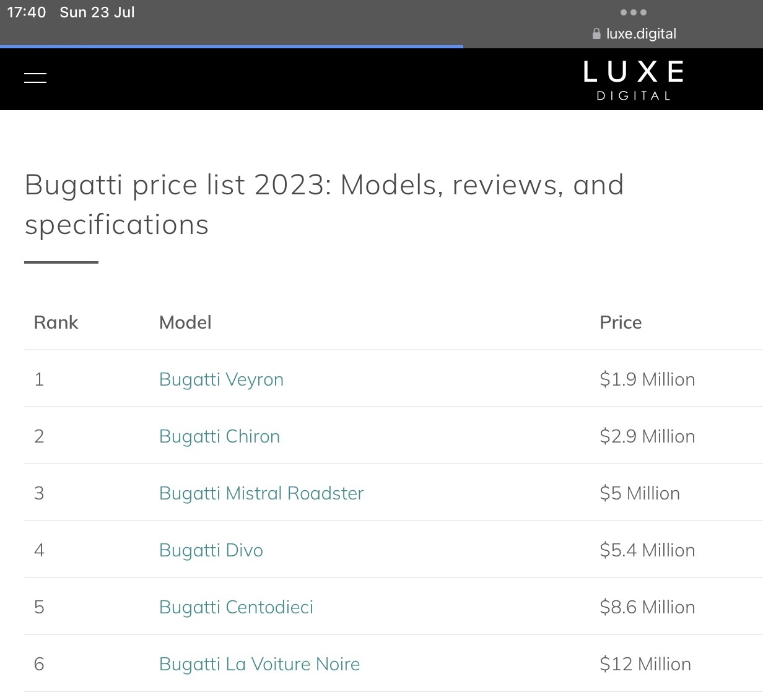Select rank number 3 cell
The image size is (763, 700).
pos(39,493)
